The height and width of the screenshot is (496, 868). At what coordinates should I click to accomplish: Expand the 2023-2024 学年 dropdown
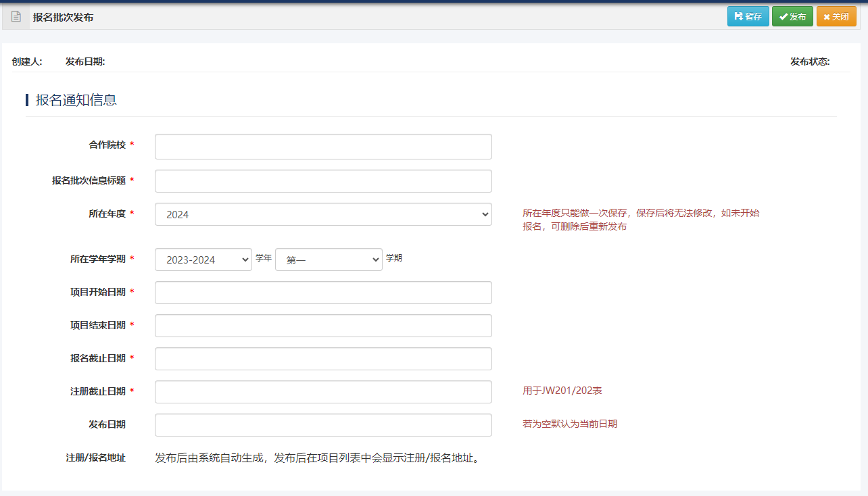(203, 259)
